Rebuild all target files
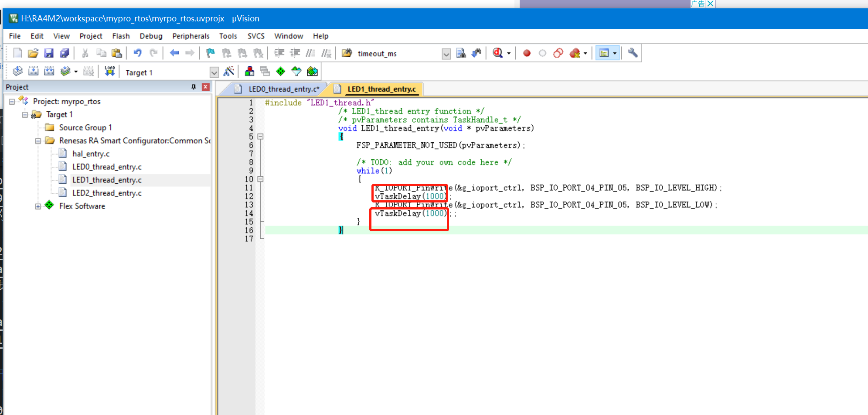This screenshot has height=415, width=868. coord(49,72)
